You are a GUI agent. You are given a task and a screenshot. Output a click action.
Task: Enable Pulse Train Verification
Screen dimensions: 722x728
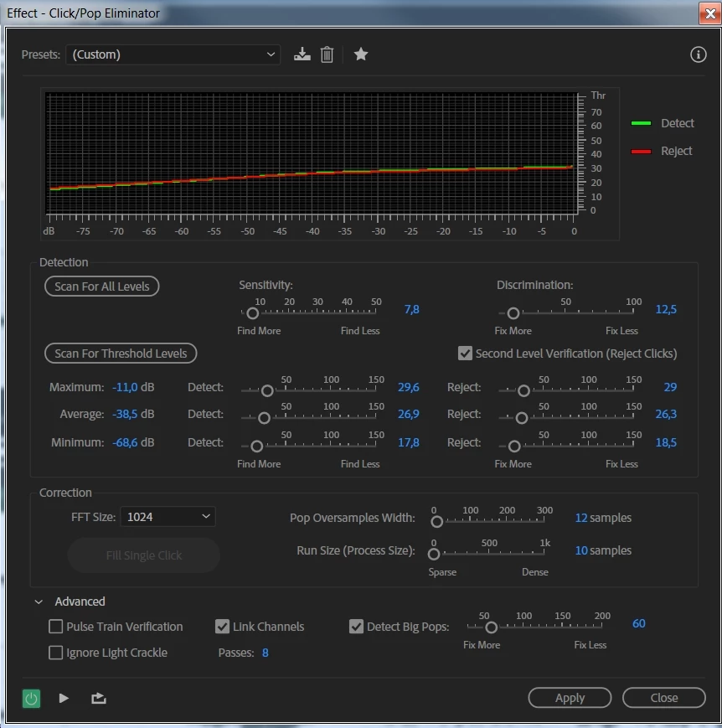coord(56,627)
